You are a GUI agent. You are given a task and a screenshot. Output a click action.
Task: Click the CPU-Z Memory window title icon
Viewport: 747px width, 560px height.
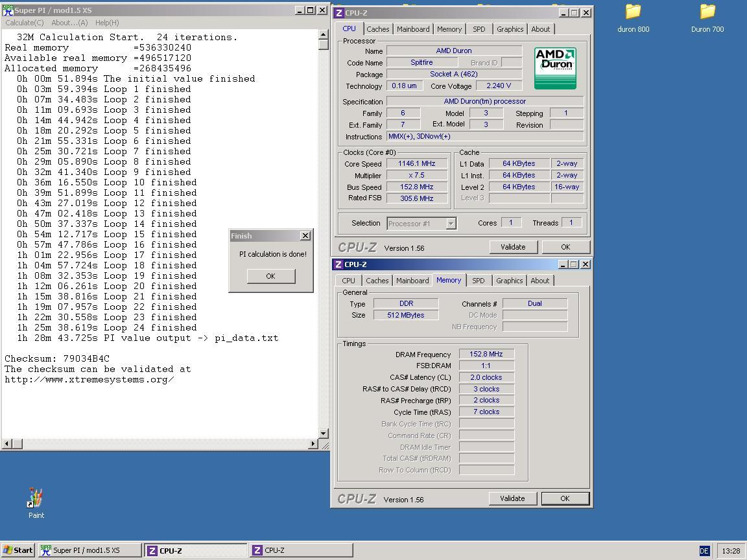(338, 264)
